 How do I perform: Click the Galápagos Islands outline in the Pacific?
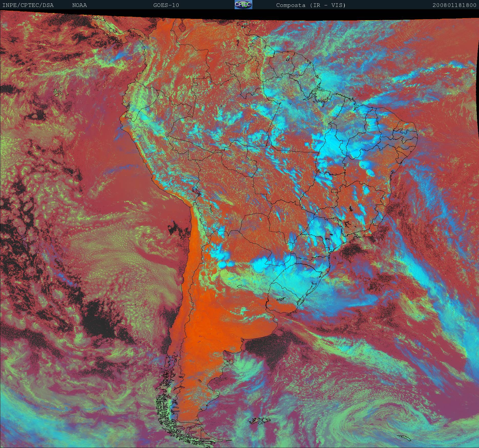(x=59, y=92)
